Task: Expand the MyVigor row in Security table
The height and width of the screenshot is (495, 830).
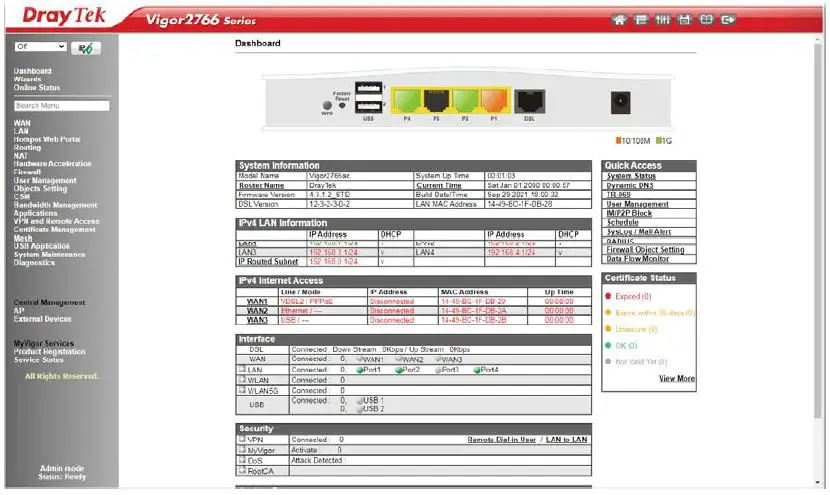Action: 242,449
